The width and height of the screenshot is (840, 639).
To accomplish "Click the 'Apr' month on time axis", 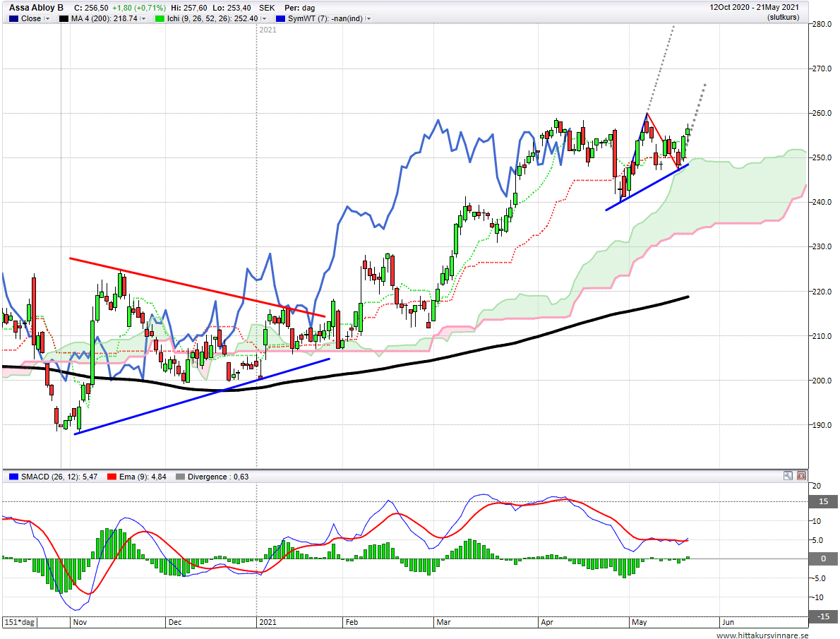I will point(547,622).
